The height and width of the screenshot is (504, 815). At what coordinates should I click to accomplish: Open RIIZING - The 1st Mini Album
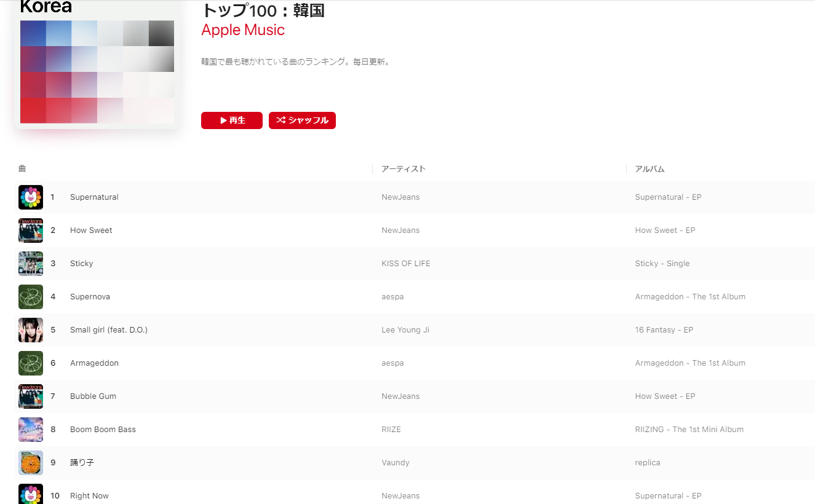tap(689, 430)
